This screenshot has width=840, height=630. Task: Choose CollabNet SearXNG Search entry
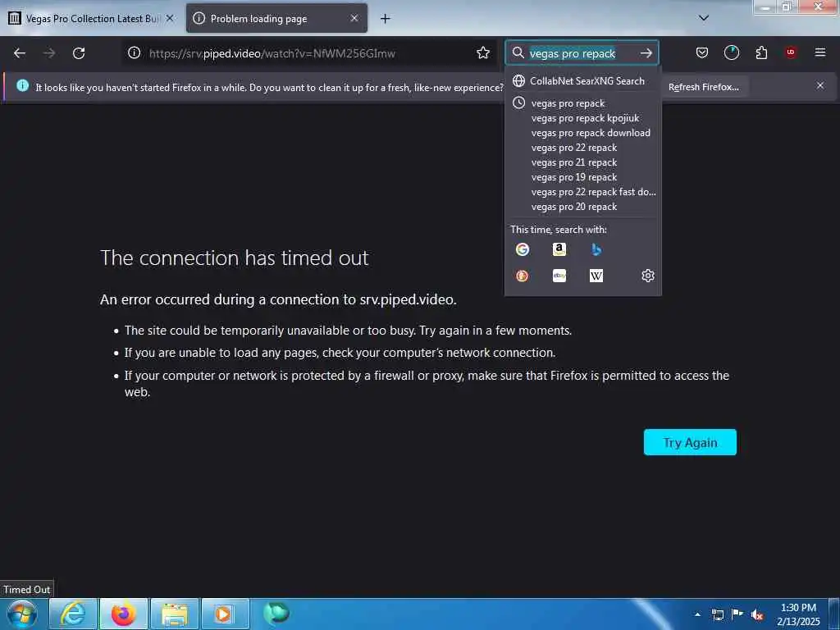[x=583, y=81]
